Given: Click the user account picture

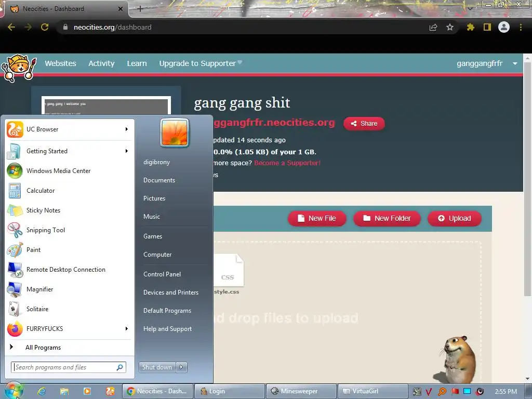Looking at the screenshot, I should pyautogui.click(x=174, y=133).
